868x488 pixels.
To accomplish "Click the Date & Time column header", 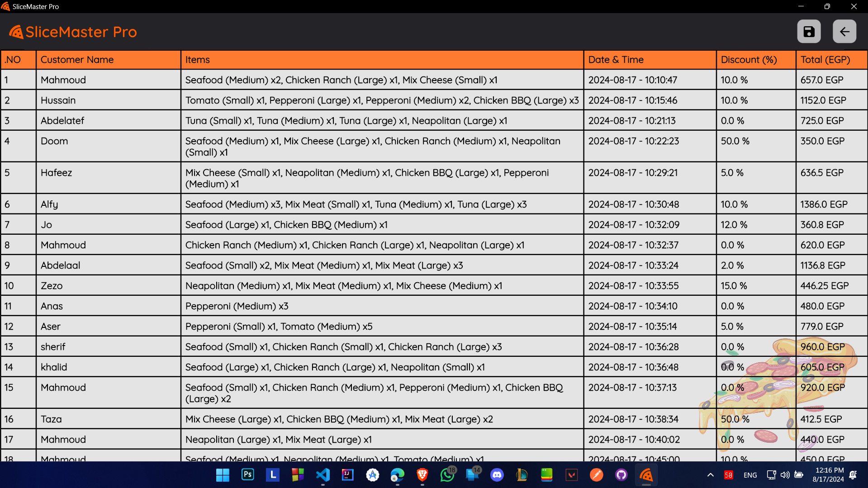I will (x=650, y=60).
